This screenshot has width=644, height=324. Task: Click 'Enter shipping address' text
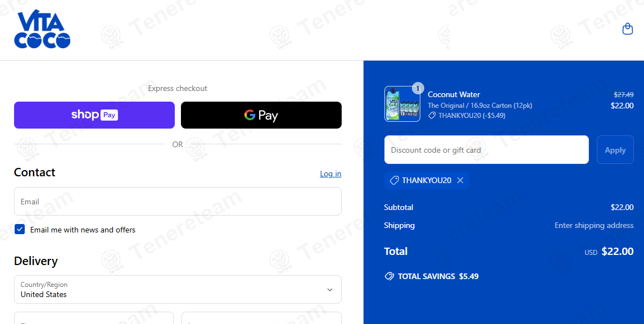tap(594, 225)
